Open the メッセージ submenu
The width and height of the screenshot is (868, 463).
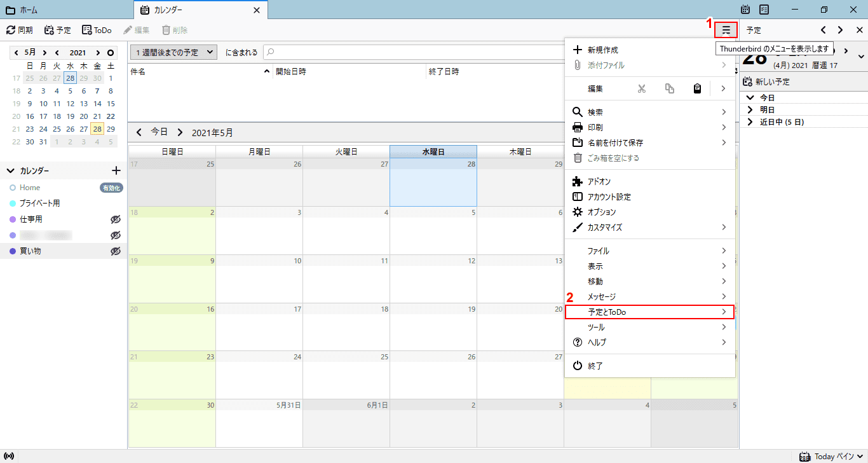click(x=650, y=297)
